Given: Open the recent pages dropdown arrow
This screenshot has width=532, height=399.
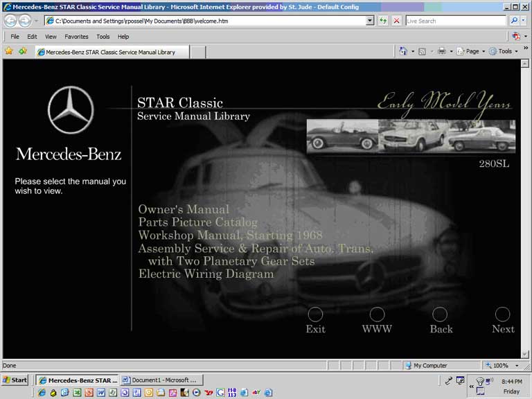Looking at the screenshot, I should coord(36,21).
